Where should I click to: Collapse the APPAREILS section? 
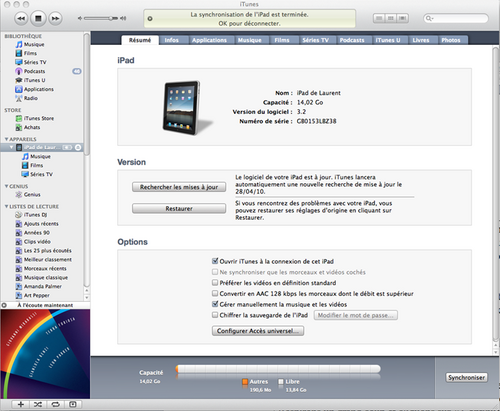point(6,139)
